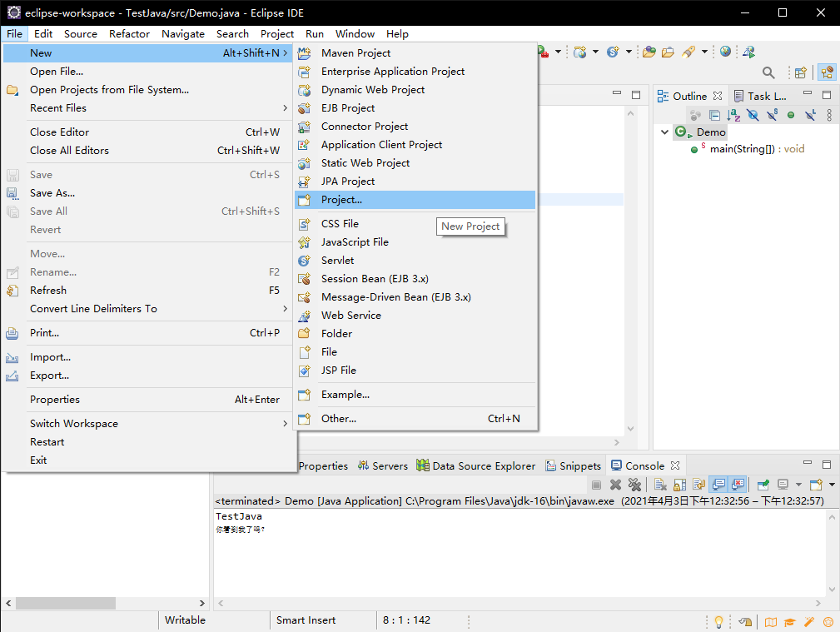Click the left panel horizontal scrollbar thumb

[x=66, y=603]
